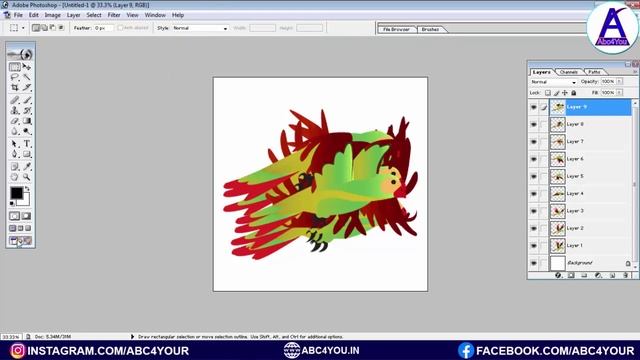
Task: Open the status bar info arrow
Action: click(132, 337)
